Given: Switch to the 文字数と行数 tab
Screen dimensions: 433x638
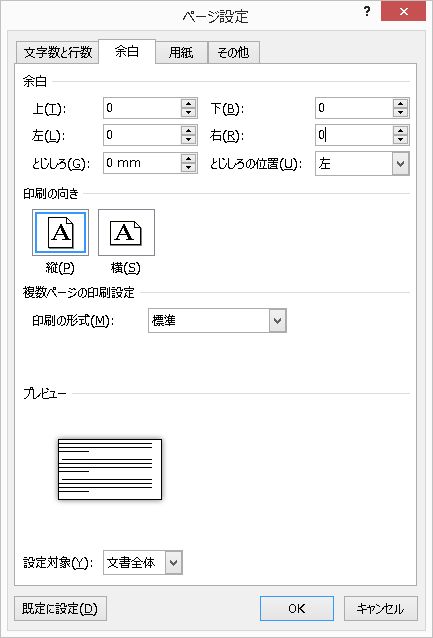Looking at the screenshot, I should pyautogui.click(x=57, y=52).
